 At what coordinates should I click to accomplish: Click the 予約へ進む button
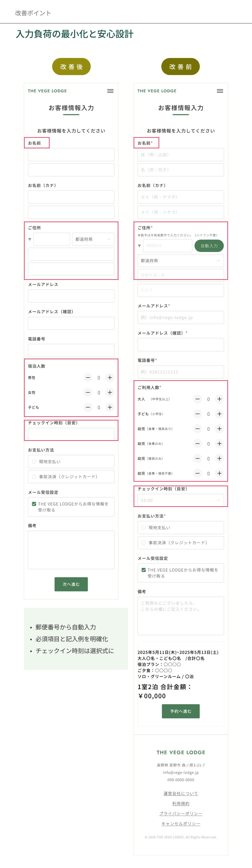181,711
